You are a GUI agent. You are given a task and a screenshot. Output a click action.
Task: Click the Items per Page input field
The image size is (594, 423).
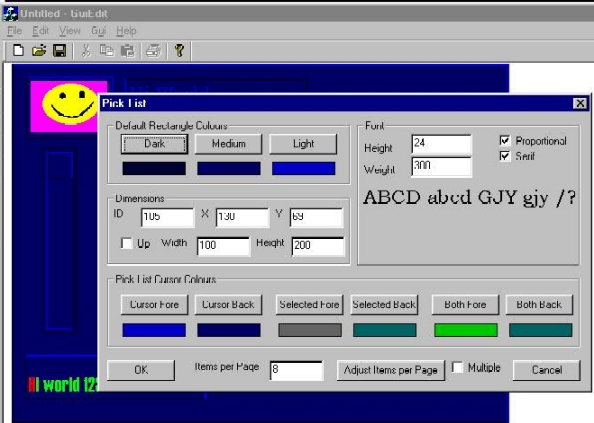point(296,370)
